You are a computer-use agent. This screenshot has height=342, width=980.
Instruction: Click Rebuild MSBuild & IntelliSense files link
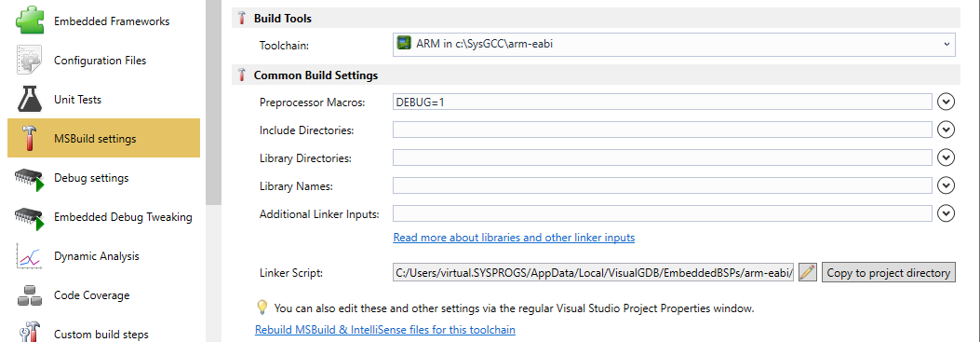pos(385,329)
